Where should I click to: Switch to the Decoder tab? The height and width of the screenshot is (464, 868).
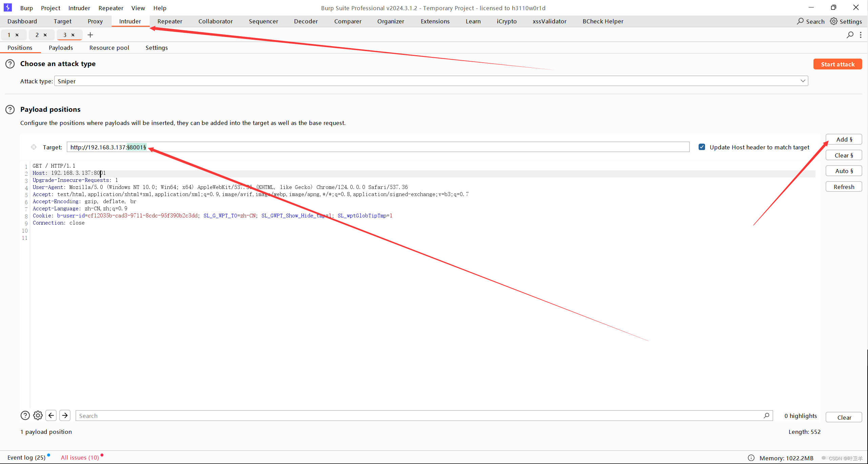pos(306,21)
